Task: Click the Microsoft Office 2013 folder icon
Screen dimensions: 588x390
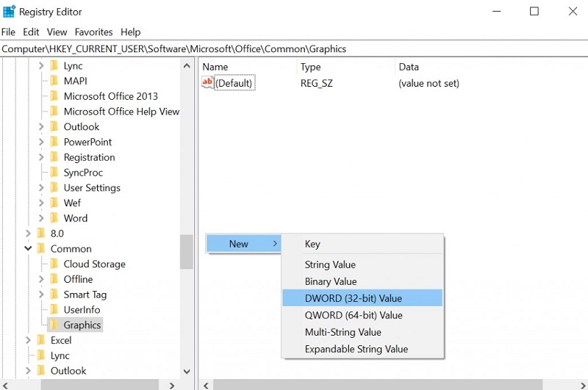Action: pyautogui.click(x=54, y=96)
